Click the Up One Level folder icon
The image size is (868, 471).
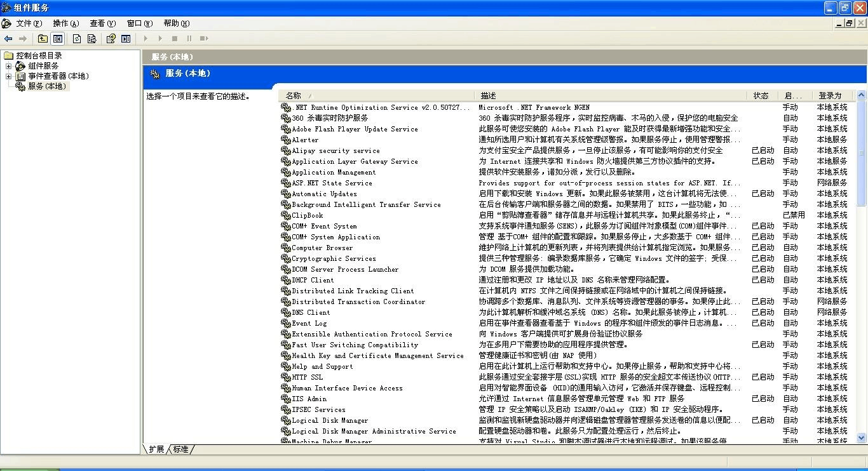click(43, 39)
